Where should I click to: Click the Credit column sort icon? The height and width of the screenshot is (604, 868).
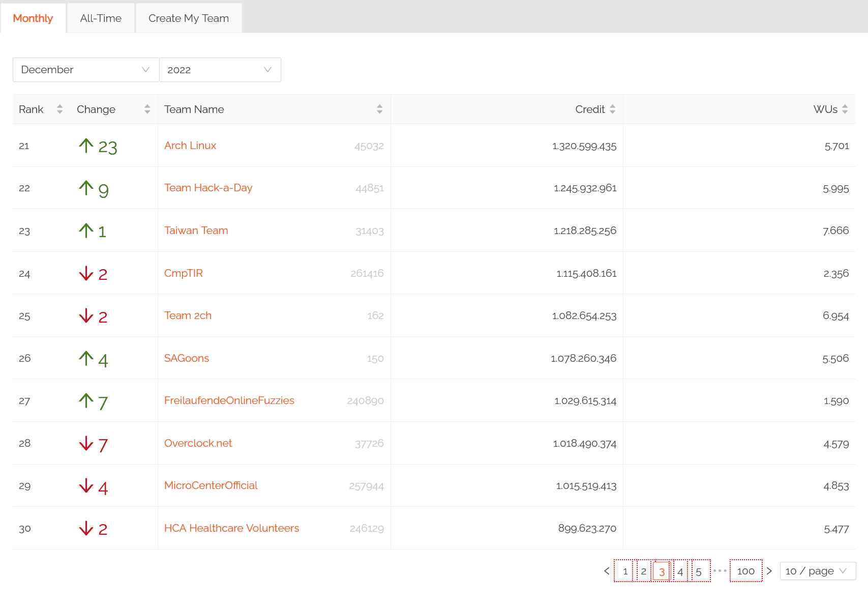pyautogui.click(x=612, y=109)
